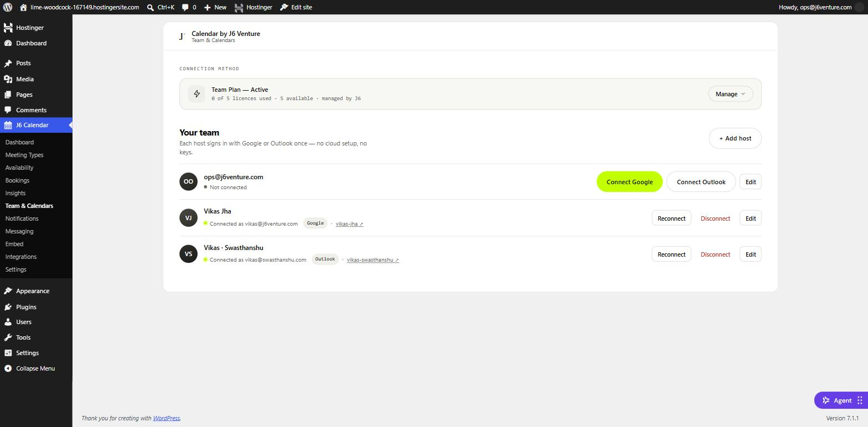Screen dimensions: 868x427
Task: Open the Tools wrench icon
Action: click(8, 337)
